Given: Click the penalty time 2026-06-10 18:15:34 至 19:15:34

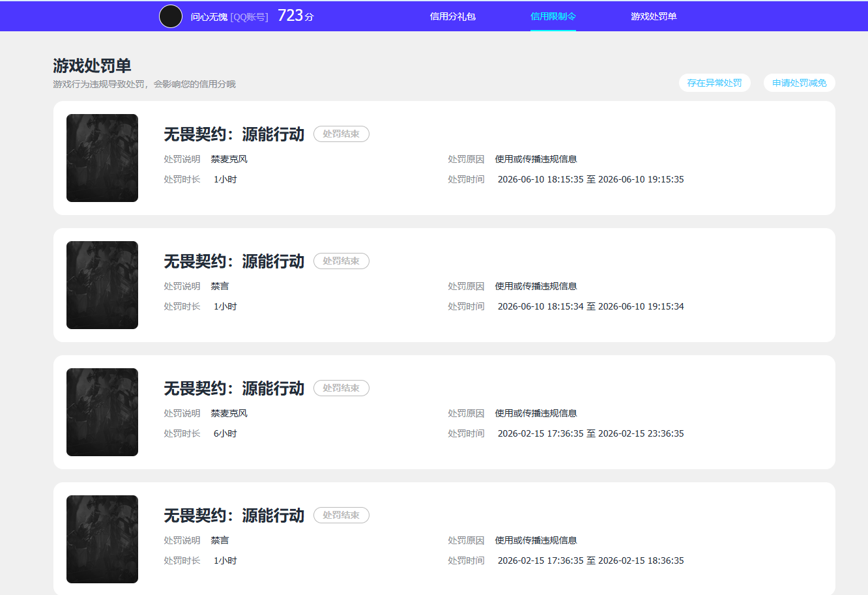Looking at the screenshot, I should tap(591, 306).
